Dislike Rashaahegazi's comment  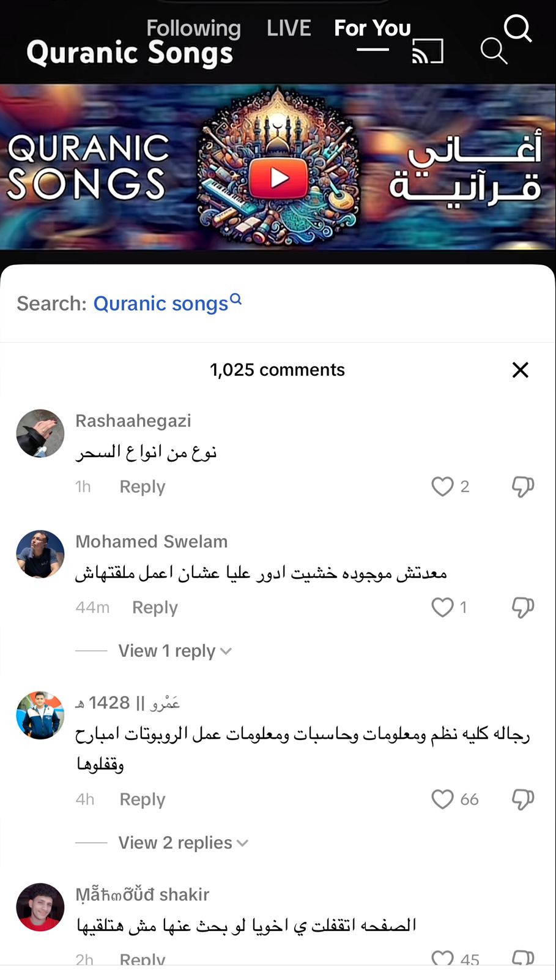click(523, 487)
